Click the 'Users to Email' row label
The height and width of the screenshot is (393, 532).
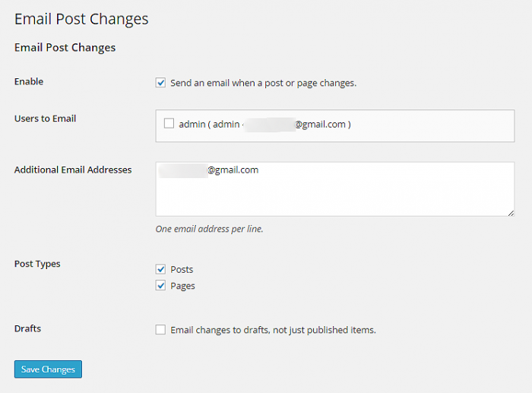(46, 119)
